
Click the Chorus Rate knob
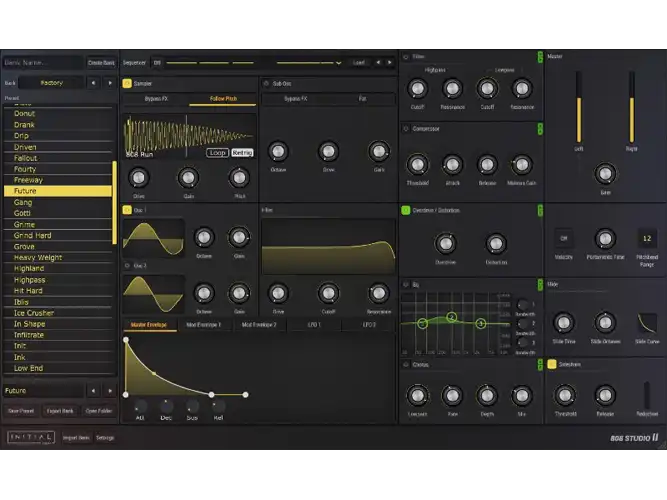pyautogui.click(x=452, y=396)
